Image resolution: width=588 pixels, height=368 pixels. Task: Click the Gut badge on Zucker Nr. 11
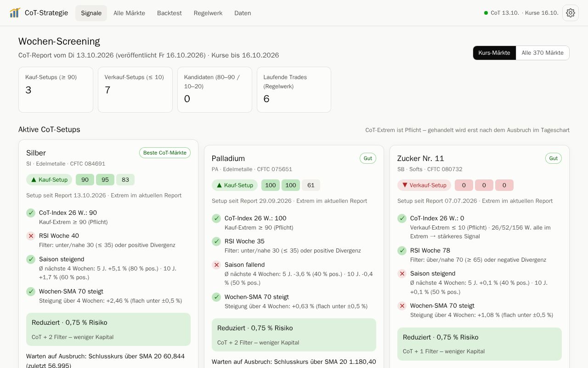[554, 158]
